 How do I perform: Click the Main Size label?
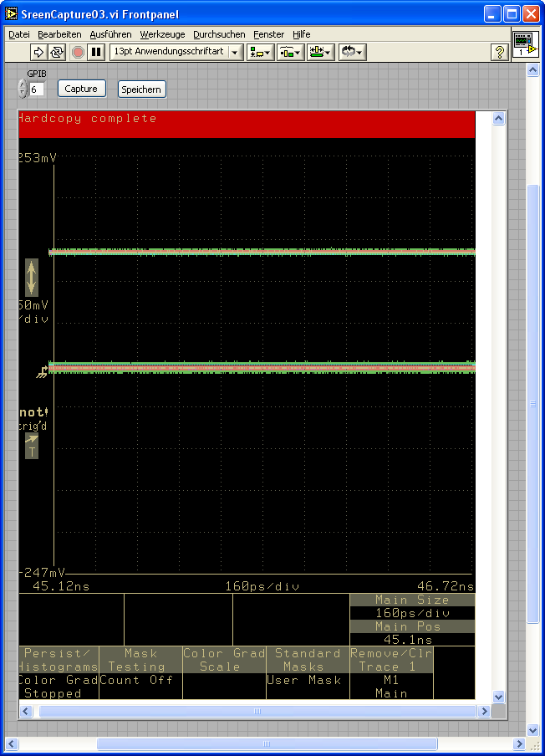click(x=412, y=600)
